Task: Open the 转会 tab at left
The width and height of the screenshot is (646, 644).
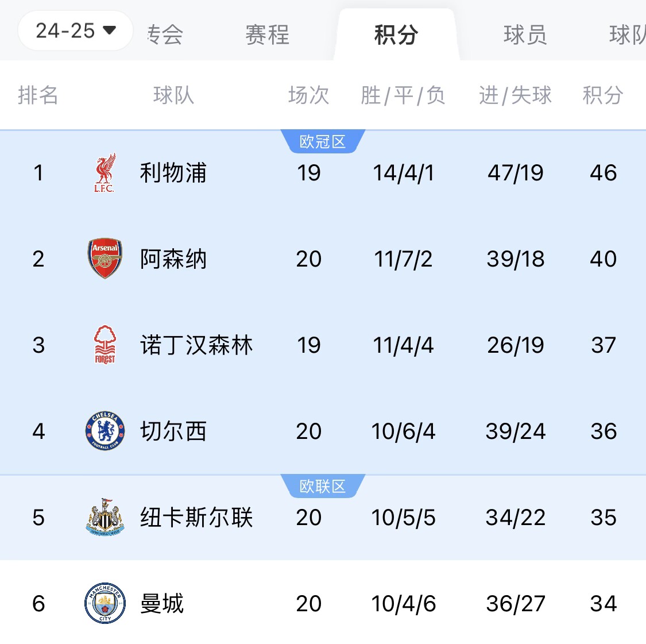Action: (x=165, y=35)
